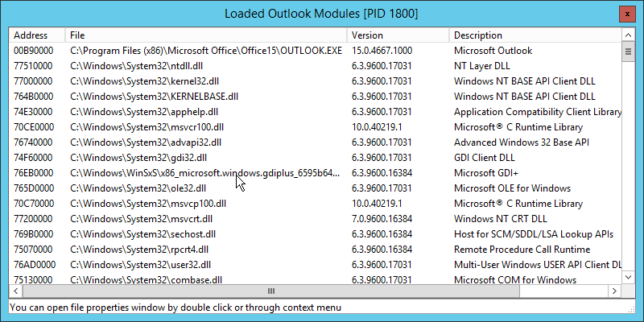Grab the horizontal scrollbar thumb
This screenshot has width=644, height=322.
coord(271,291)
